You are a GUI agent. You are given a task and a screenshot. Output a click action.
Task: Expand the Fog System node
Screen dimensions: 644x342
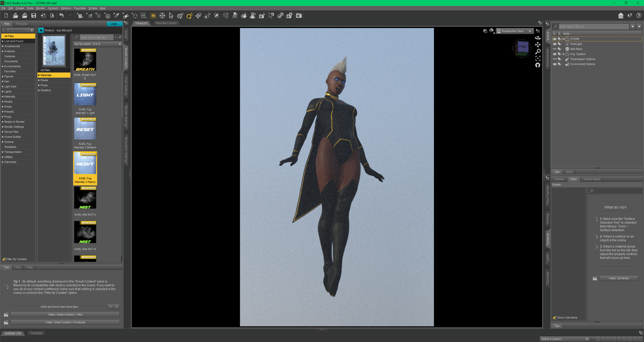tap(563, 54)
